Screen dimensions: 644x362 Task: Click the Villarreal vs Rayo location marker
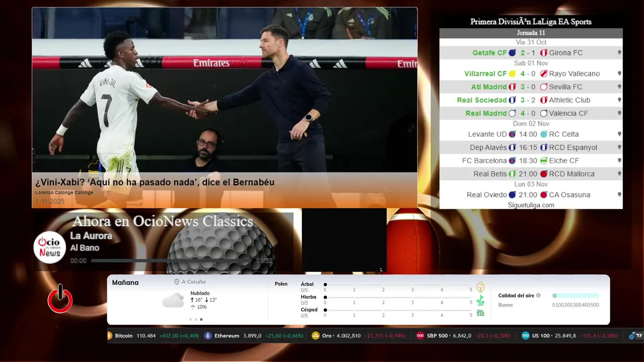pos(619,74)
